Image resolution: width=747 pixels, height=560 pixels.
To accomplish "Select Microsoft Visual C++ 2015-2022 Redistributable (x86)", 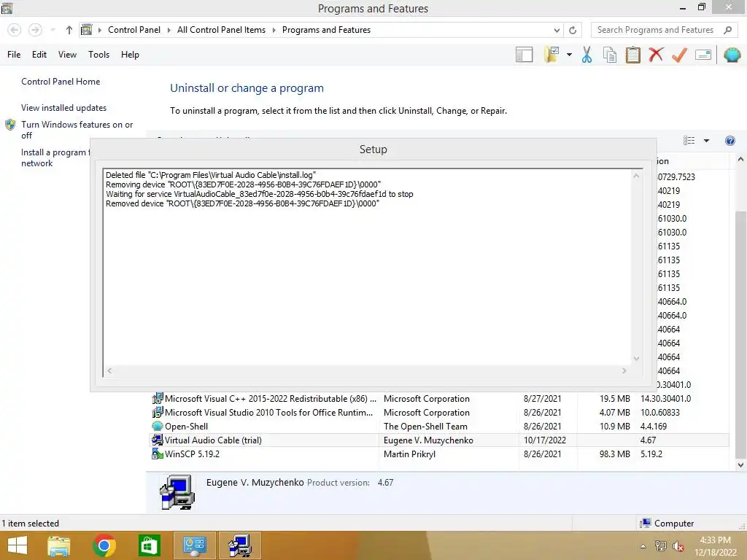I will tap(438, 399).
